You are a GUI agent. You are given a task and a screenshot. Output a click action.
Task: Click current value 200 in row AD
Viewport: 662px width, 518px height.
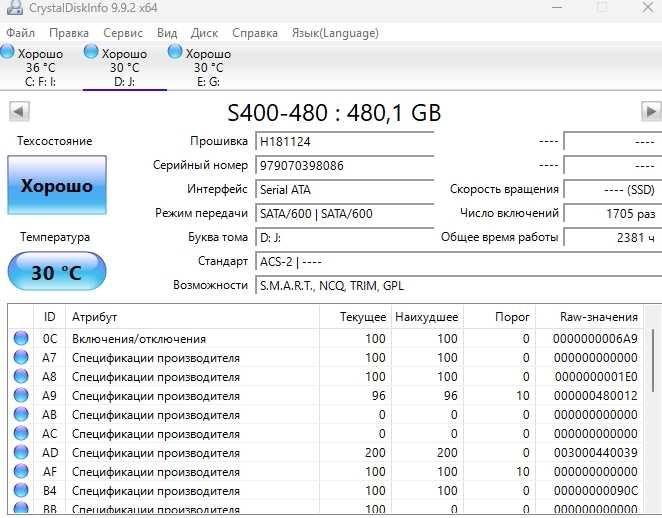tap(375, 453)
